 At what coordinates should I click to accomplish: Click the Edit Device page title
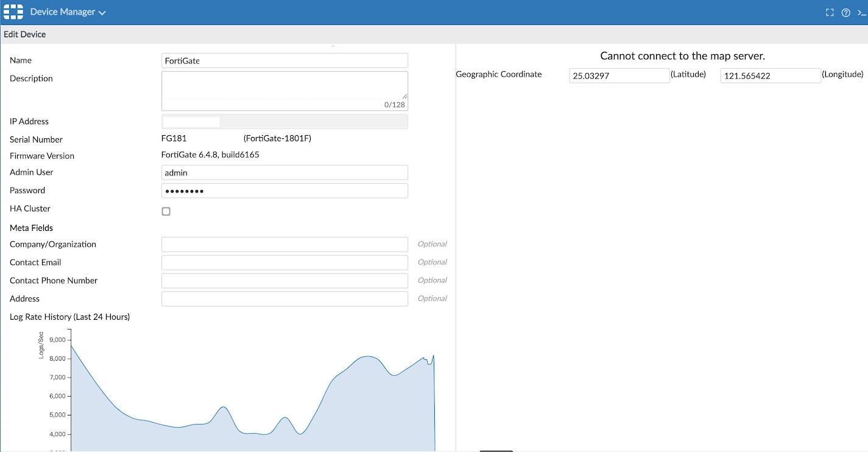point(25,34)
